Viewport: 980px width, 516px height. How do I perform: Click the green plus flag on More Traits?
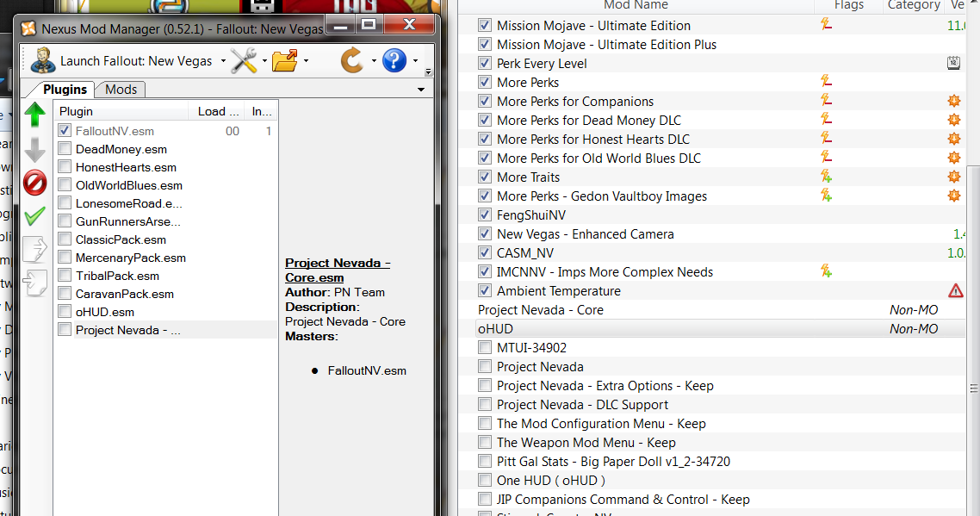[826, 177]
